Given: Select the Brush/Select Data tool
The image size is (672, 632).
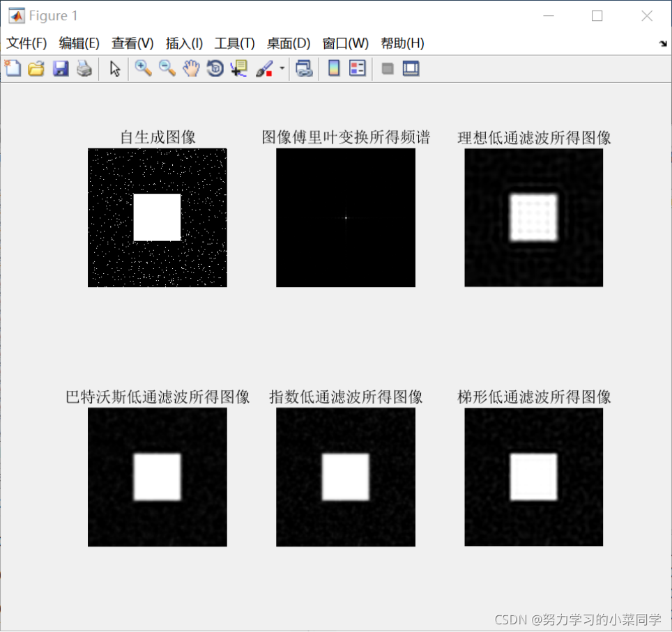Looking at the screenshot, I should coord(265,68).
